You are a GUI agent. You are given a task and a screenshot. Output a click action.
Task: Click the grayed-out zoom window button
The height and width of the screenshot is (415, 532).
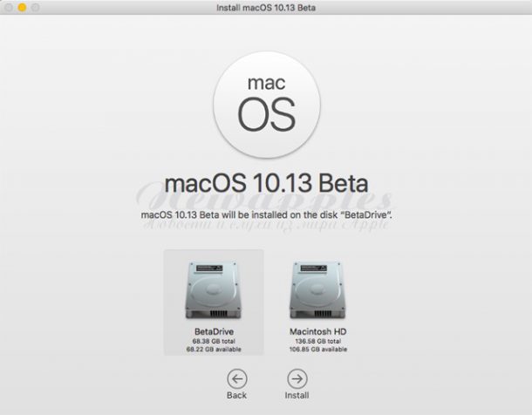tap(36, 8)
